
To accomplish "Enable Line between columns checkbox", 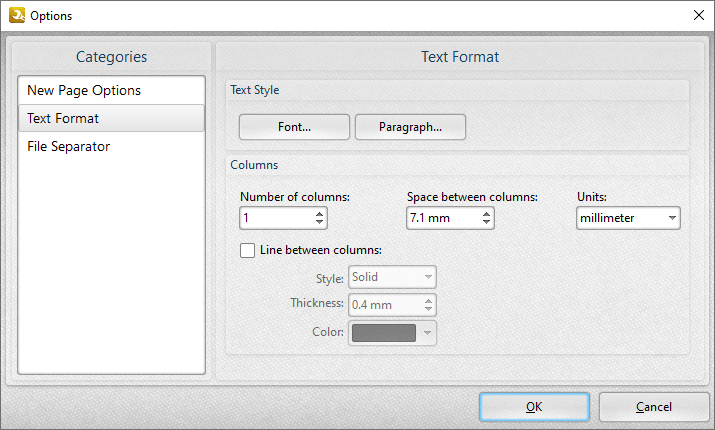I will (247, 250).
